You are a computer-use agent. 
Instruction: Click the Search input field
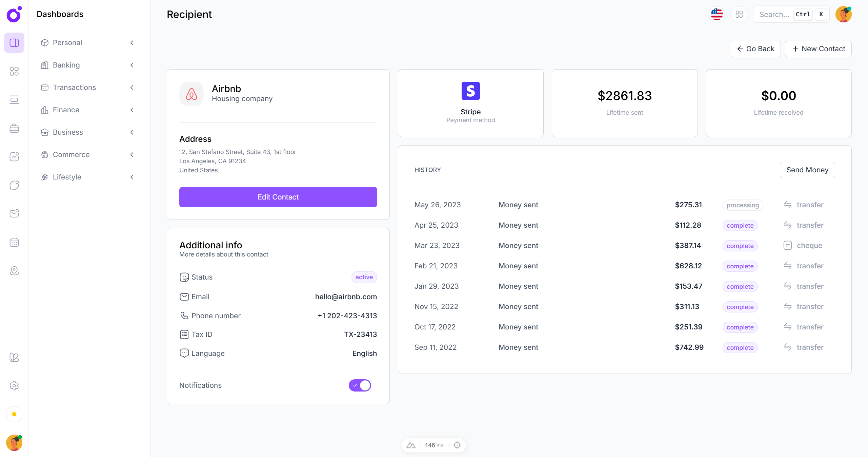(x=774, y=14)
